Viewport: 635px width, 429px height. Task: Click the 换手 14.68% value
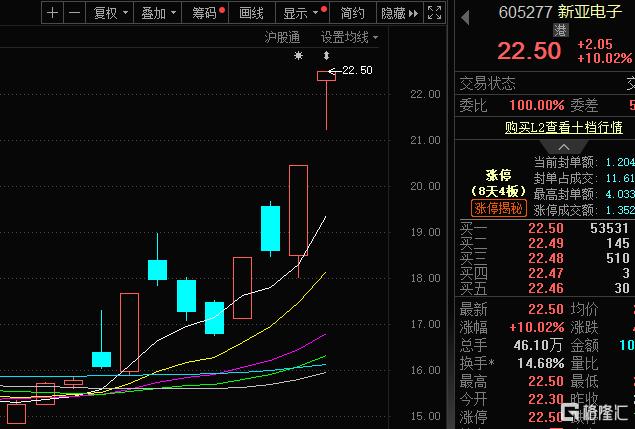541,363
